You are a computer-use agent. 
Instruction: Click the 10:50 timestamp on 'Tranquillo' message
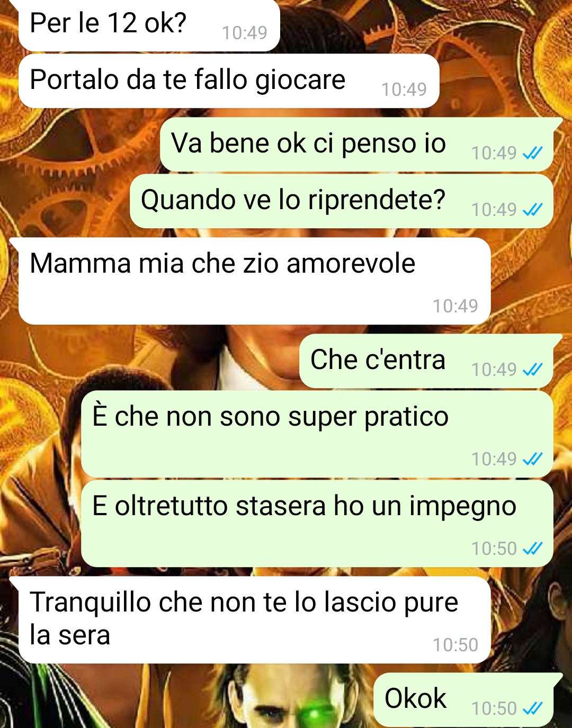point(455,645)
